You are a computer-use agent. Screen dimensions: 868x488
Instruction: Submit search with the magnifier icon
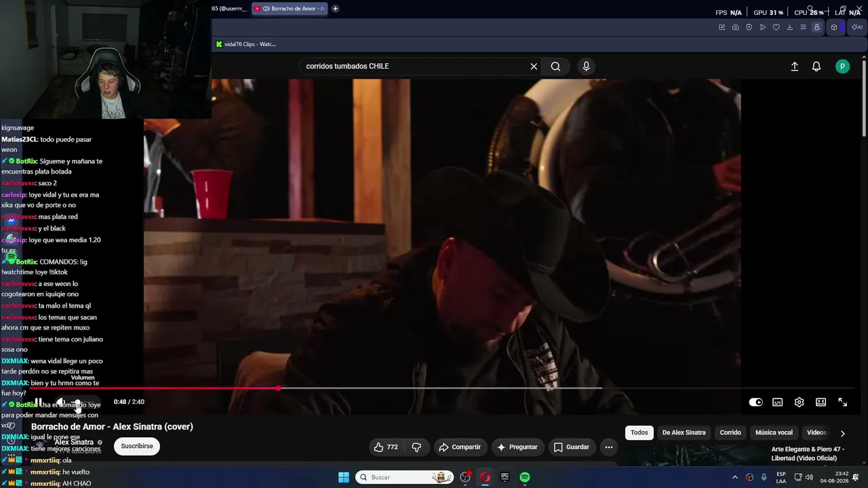555,66
